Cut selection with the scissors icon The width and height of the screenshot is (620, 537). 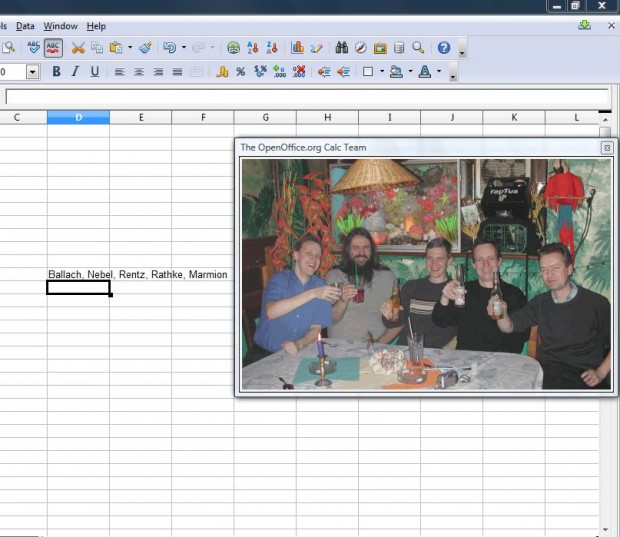tap(78, 48)
